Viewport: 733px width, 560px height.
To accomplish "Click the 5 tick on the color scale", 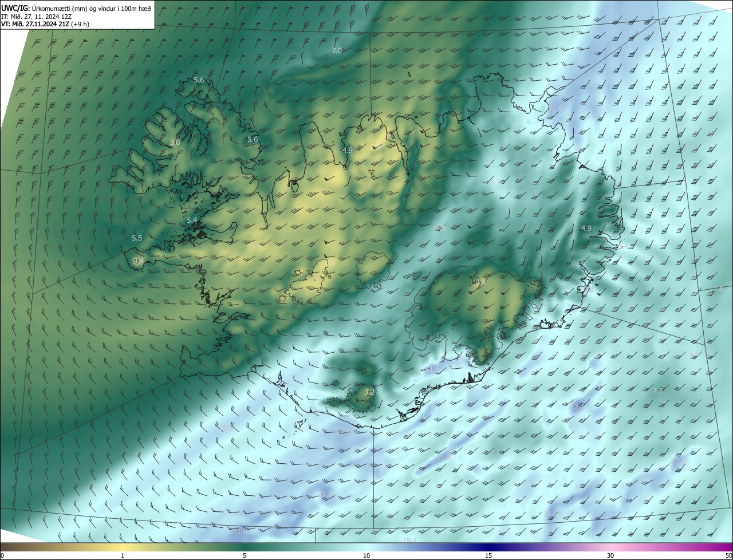I will pos(245,556).
